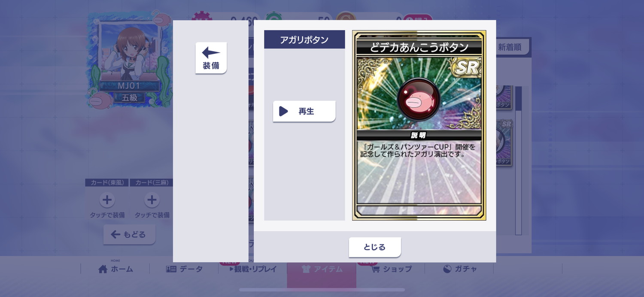
Task: Select the アイテム shirt tab
Action: [x=322, y=269]
